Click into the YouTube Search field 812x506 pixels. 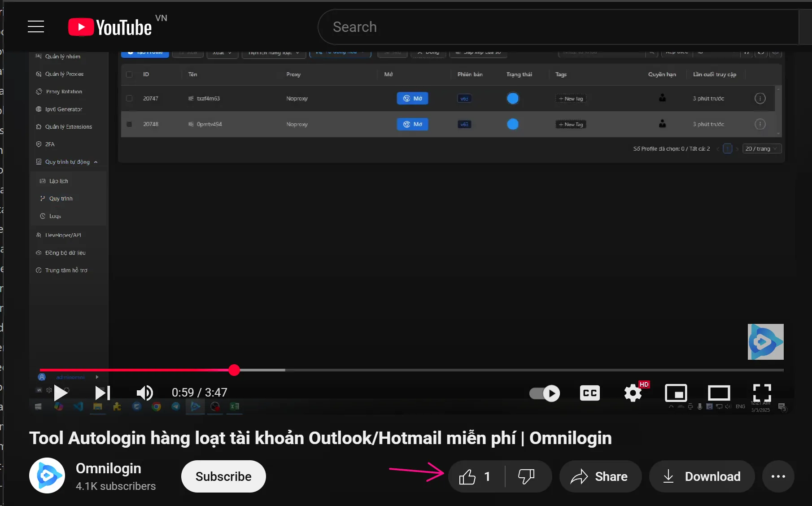pyautogui.click(x=556, y=27)
